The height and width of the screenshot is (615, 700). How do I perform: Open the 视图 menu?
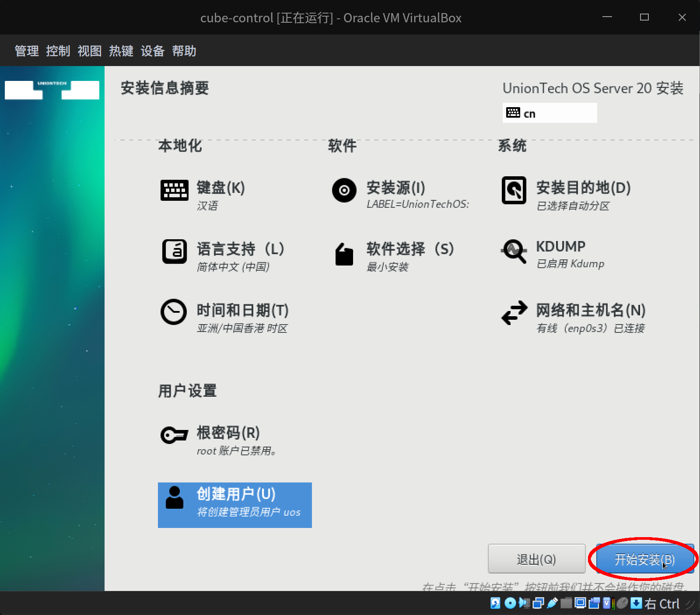pos(89,51)
